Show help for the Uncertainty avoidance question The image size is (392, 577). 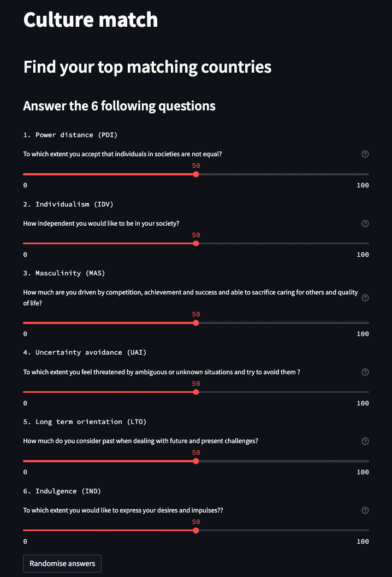(x=365, y=372)
